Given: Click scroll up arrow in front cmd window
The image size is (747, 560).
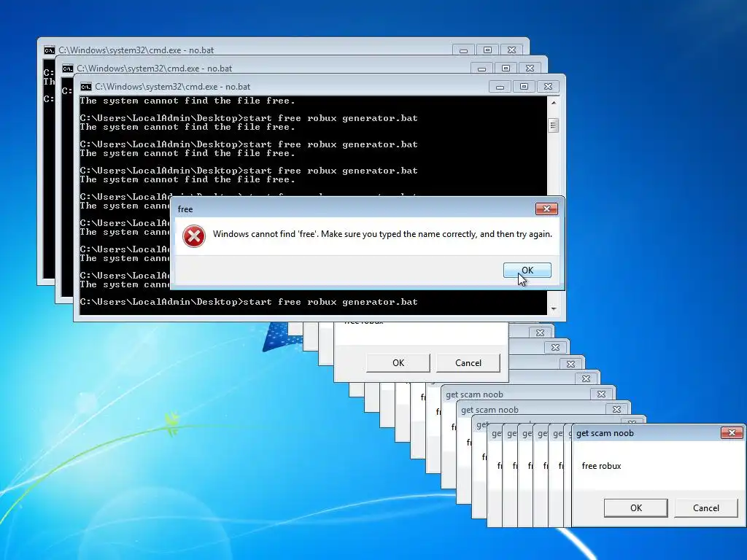Looking at the screenshot, I should [x=553, y=102].
